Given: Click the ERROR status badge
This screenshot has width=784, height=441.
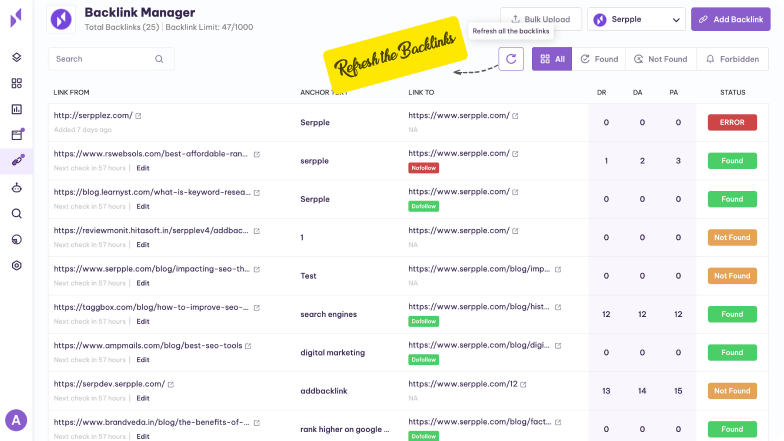Looking at the screenshot, I should (x=732, y=122).
